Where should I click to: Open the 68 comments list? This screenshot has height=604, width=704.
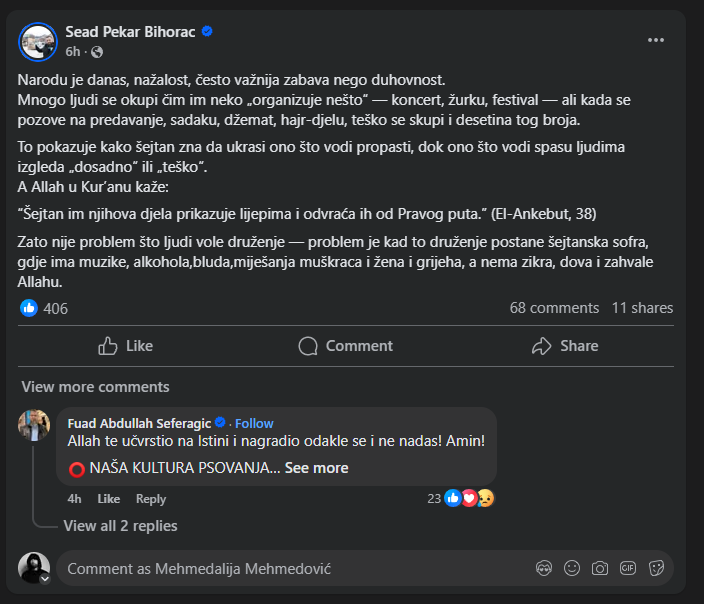click(x=553, y=308)
